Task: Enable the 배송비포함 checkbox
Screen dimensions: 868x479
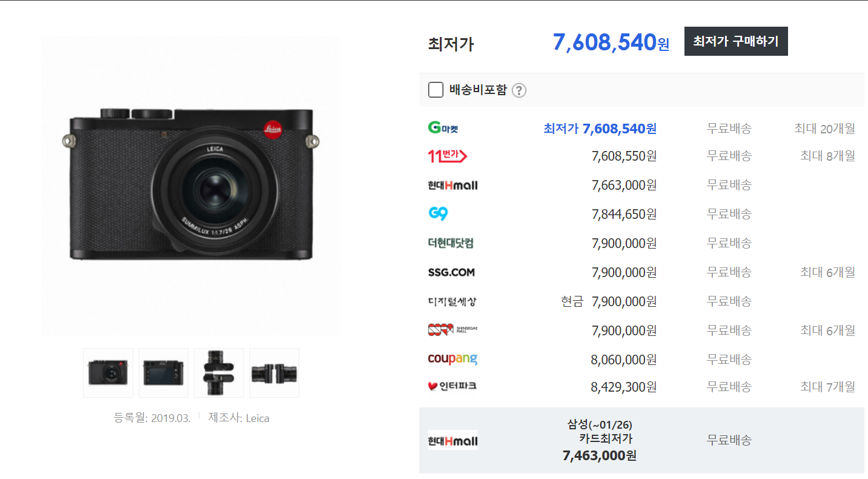Action: [x=436, y=90]
